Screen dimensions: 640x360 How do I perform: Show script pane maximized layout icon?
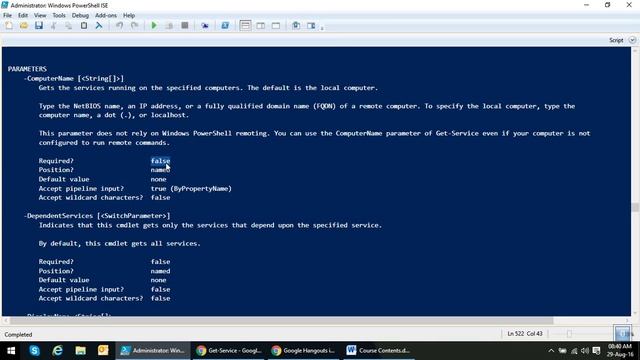coord(276,25)
